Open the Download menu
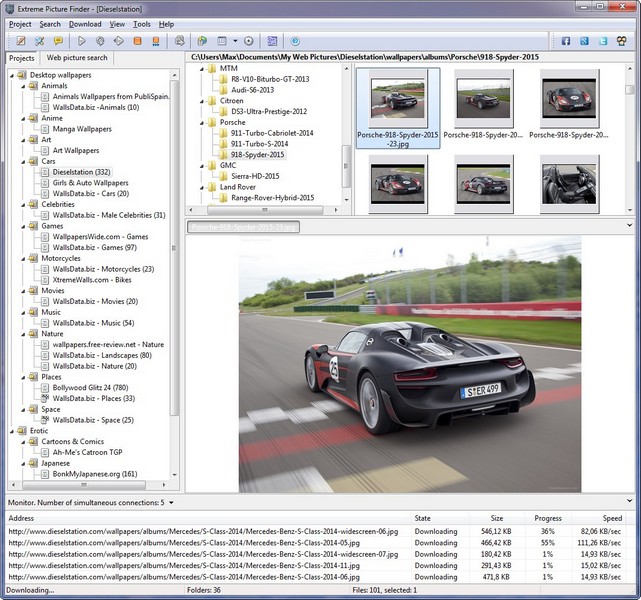This screenshot has height=600, width=641. point(85,24)
